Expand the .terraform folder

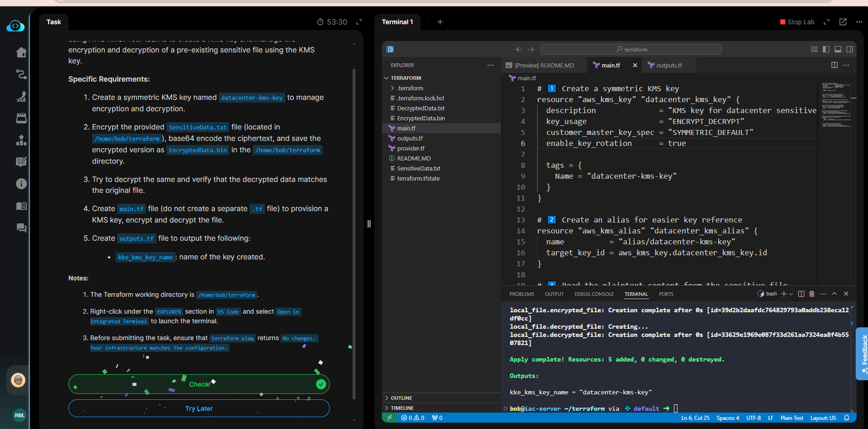pos(410,88)
